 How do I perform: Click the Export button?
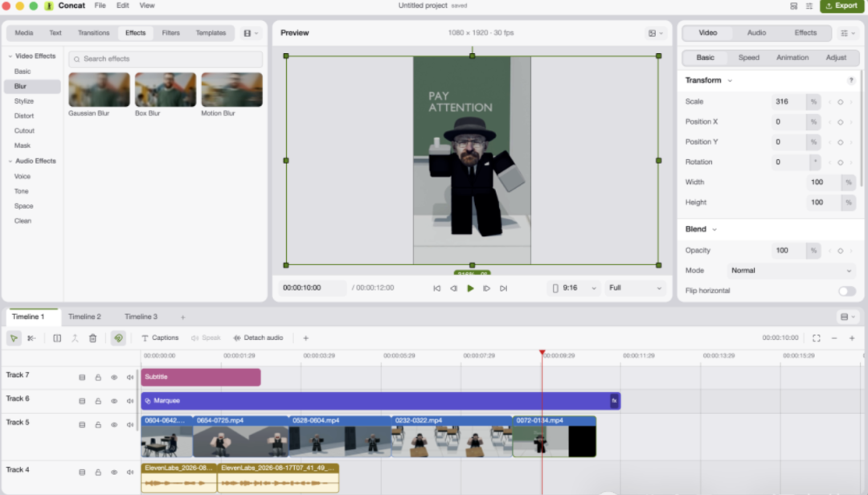click(841, 6)
